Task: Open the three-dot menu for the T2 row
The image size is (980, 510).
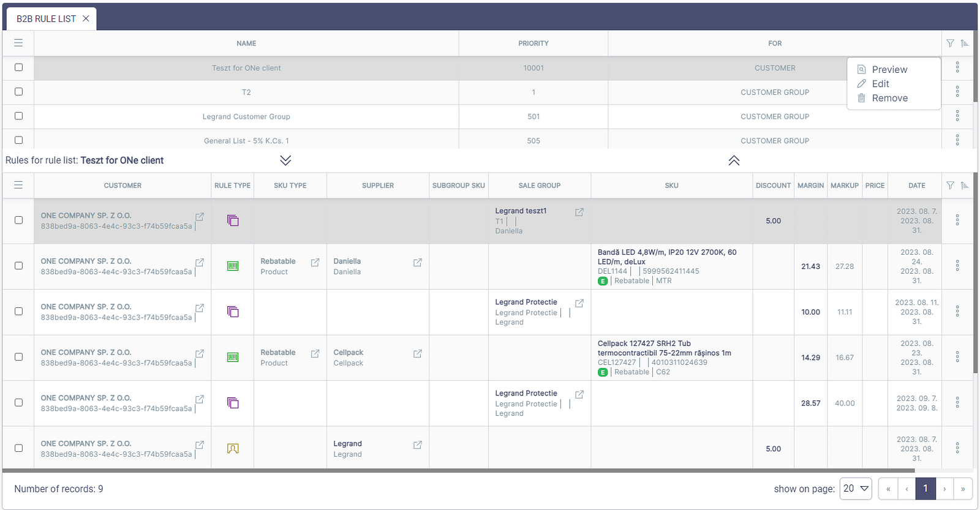Action: [957, 92]
